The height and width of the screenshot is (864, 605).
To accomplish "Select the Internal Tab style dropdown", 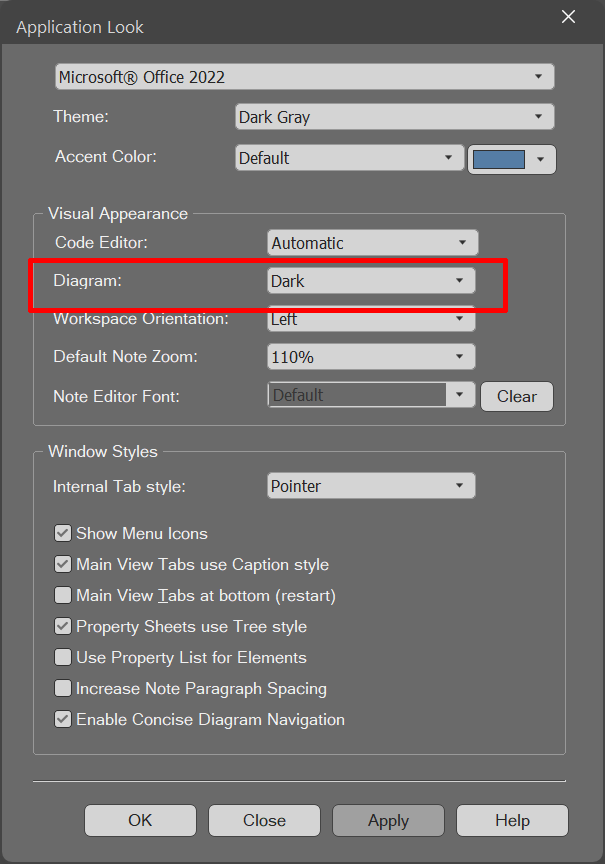I will pos(371,486).
